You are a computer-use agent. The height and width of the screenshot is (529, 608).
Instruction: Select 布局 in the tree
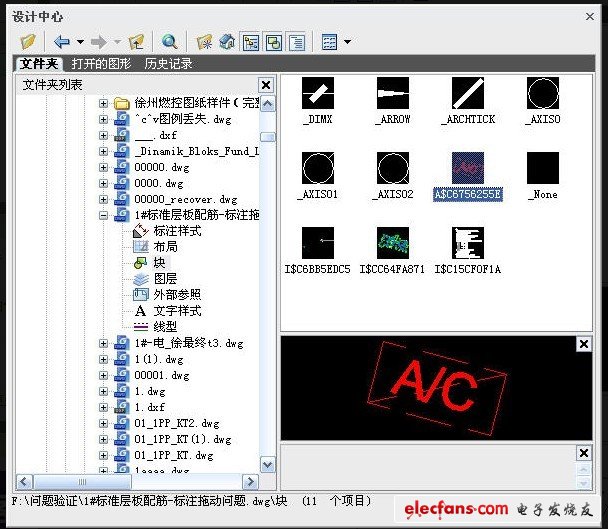coord(166,247)
